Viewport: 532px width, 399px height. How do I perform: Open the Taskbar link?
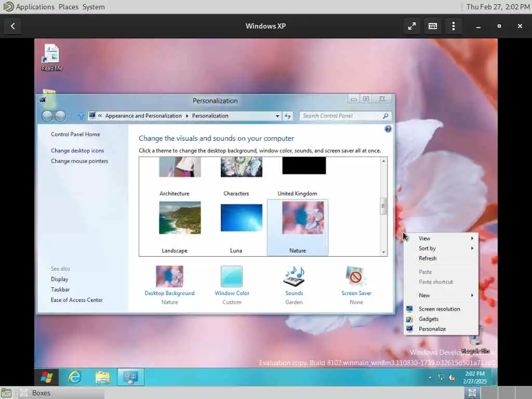point(60,289)
